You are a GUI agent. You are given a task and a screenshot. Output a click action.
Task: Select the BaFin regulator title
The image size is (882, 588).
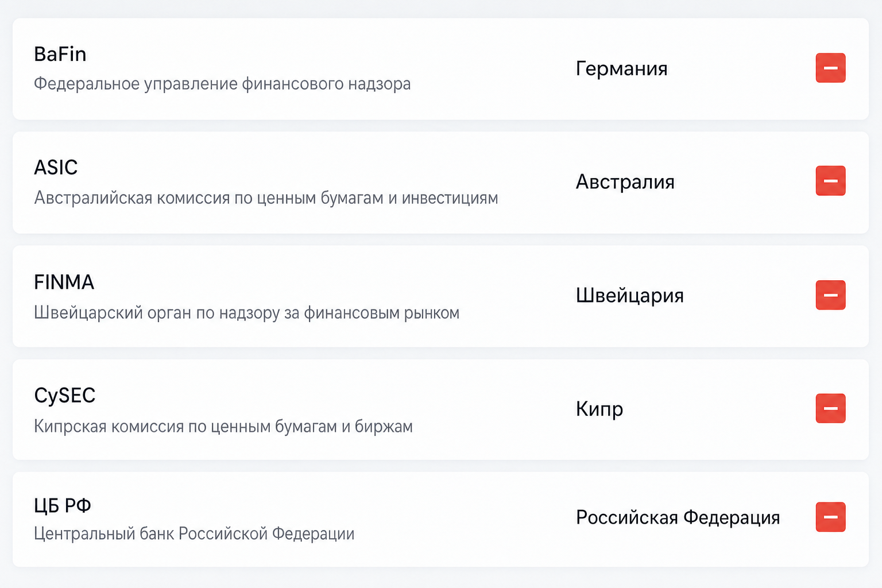click(x=60, y=54)
